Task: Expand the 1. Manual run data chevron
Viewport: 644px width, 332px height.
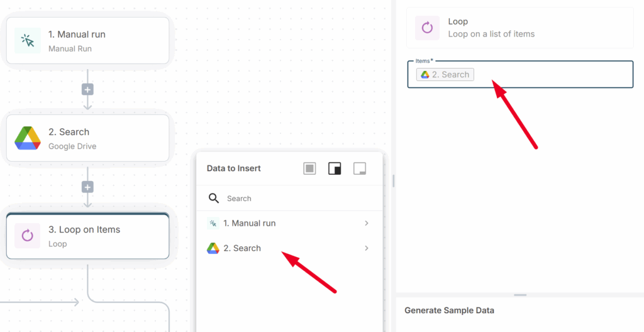Action: pyautogui.click(x=367, y=223)
